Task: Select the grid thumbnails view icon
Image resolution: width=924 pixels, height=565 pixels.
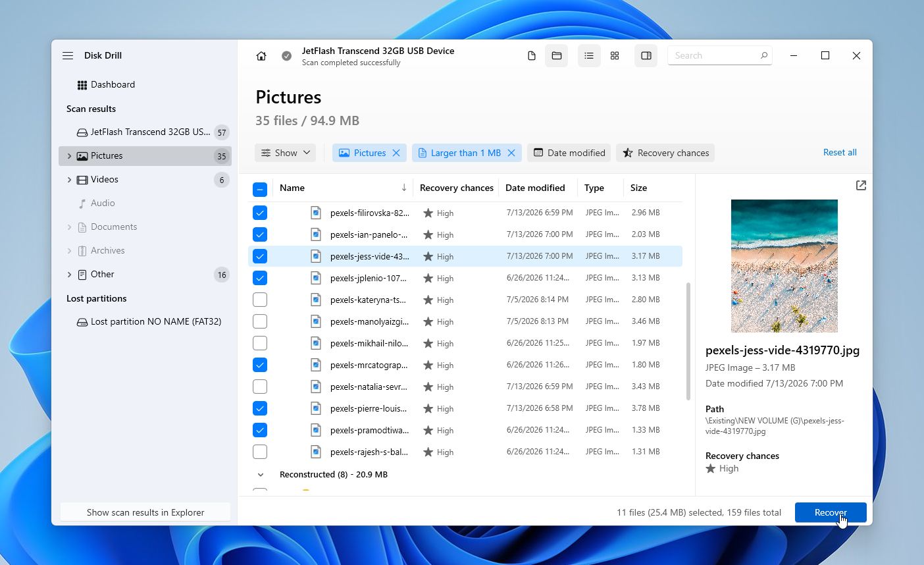Action: click(615, 56)
